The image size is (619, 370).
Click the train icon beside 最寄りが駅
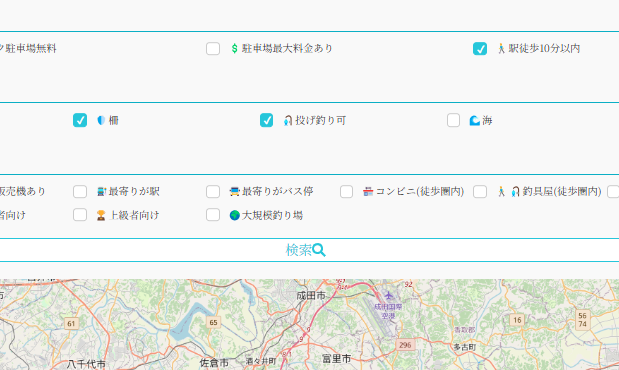click(x=101, y=192)
